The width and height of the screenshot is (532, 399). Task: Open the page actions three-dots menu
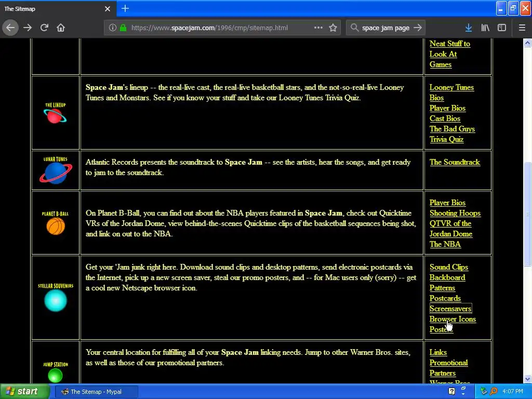coord(318,28)
